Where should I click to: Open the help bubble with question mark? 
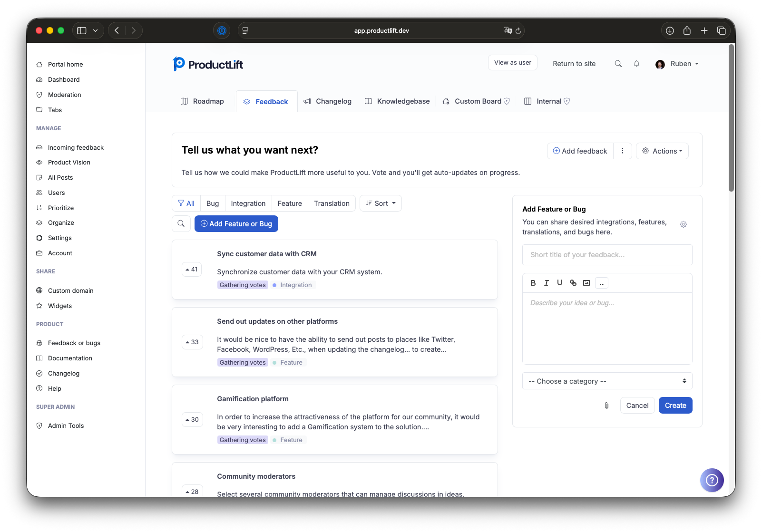click(x=712, y=480)
